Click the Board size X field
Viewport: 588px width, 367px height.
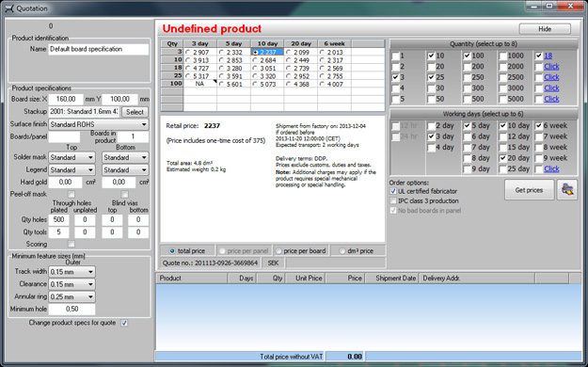(66, 99)
